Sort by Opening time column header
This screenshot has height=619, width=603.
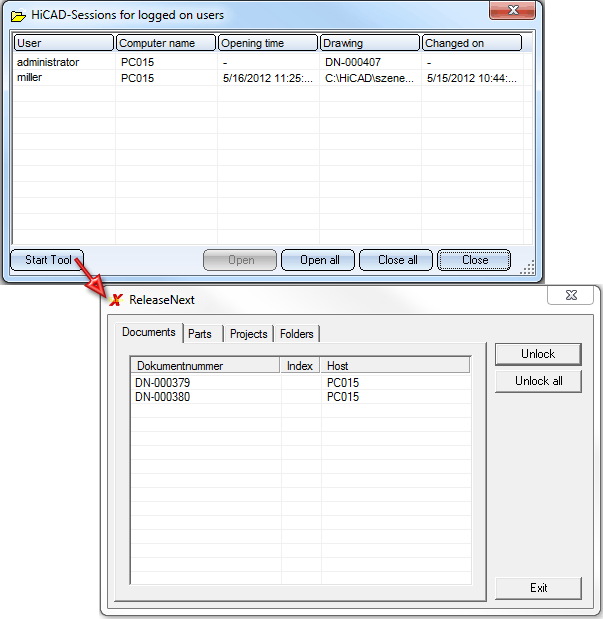[268, 43]
